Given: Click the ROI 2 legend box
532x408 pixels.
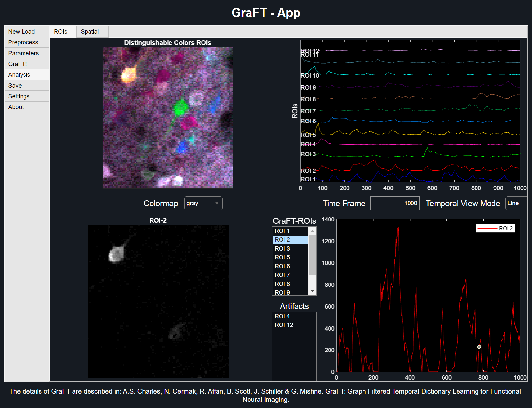Looking at the screenshot, I should pos(495,228).
